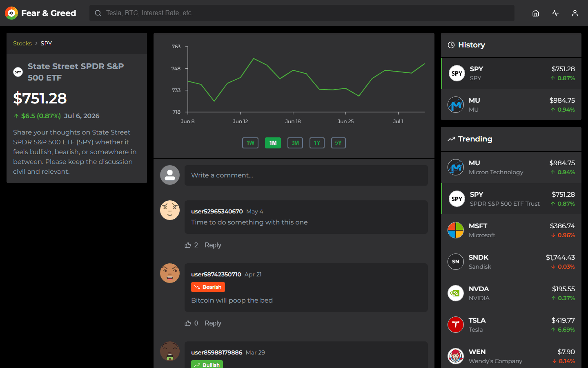Open avatar of user52965340670
This screenshot has width=588, height=368.
(170, 210)
